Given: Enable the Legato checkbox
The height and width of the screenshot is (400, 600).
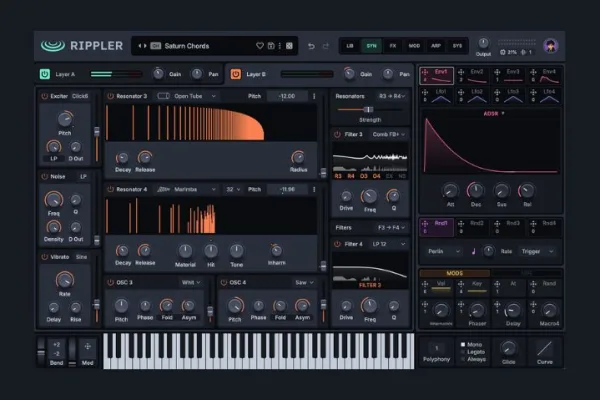Looking at the screenshot, I should [463, 352].
